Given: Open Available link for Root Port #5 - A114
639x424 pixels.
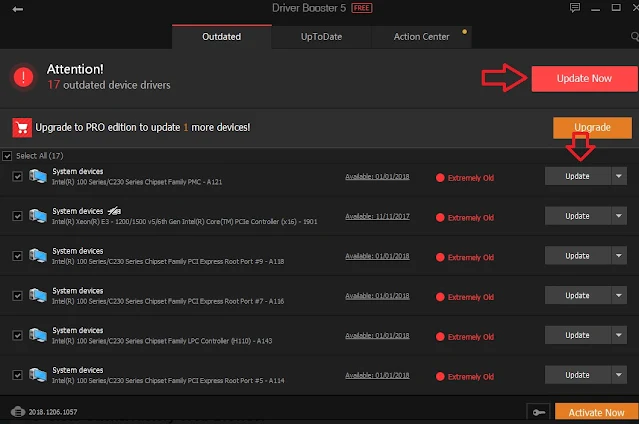Looking at the screenshot, I should pos(377,375).
